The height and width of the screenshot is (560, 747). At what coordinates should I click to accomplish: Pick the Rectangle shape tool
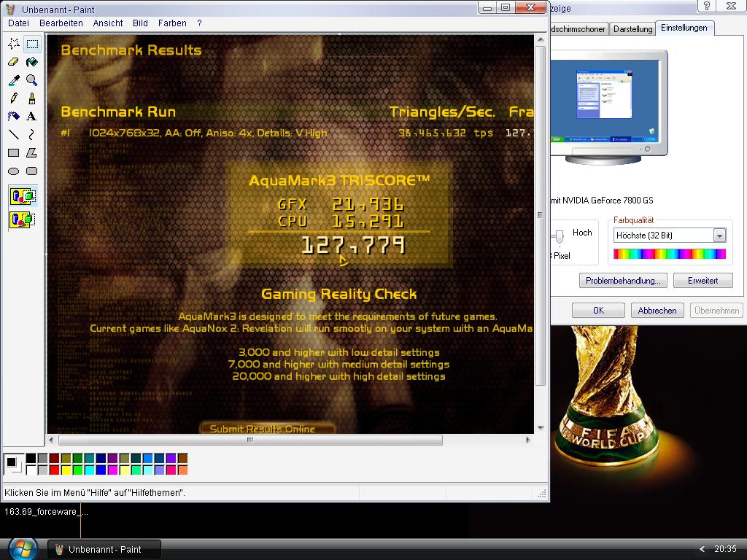click(x=14, y=153)
